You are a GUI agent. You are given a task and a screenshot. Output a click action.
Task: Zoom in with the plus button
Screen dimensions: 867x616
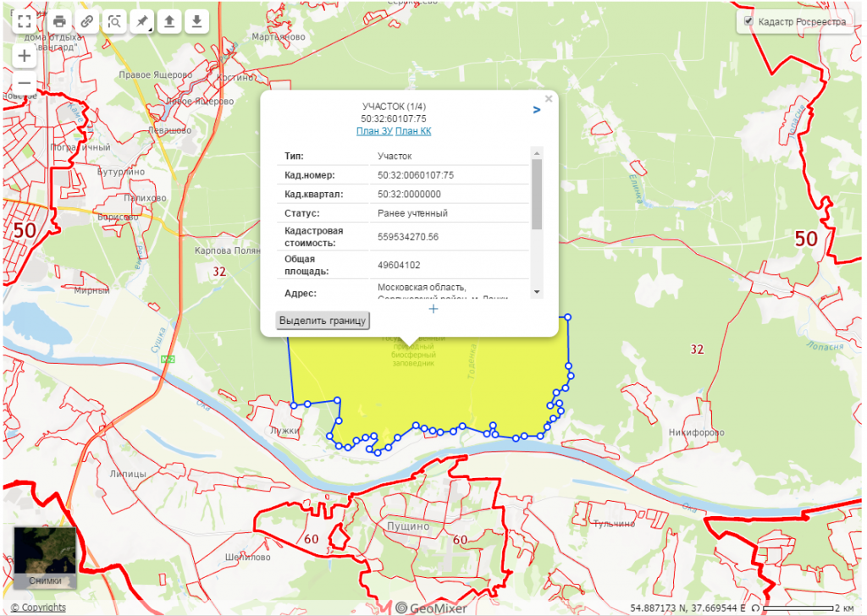pos(25,56)
